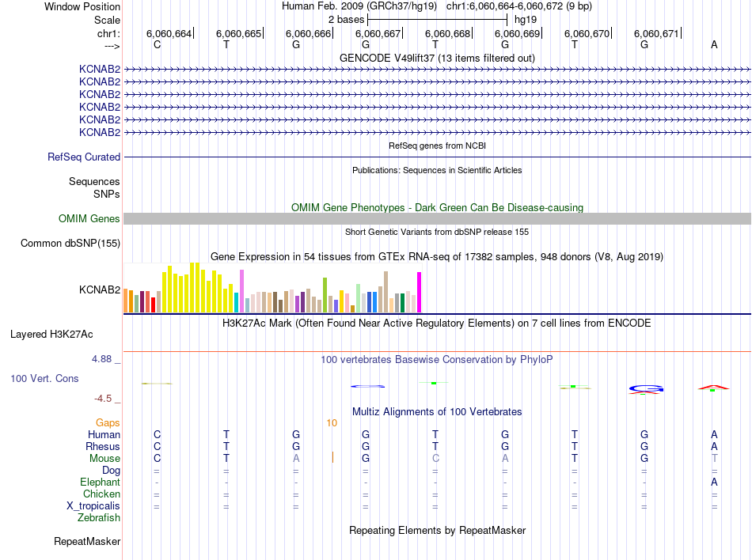Viewport: 752px width, 560px height.
Task: Click the Zebrafish species label
Action: 99,517
